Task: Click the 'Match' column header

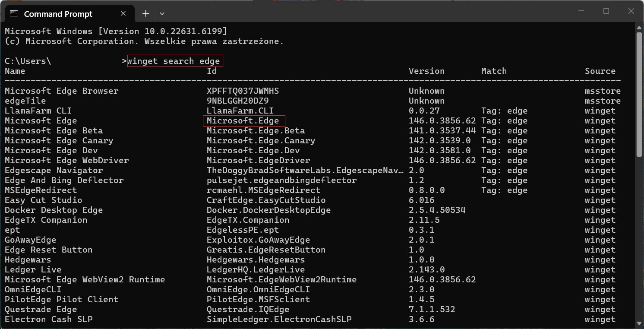Action: point(494,71)
